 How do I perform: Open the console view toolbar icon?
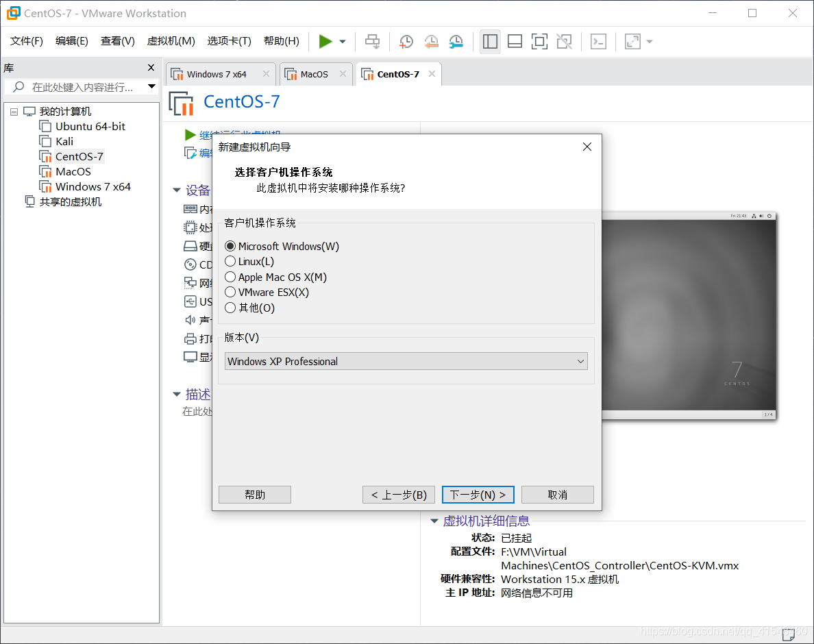pyautogui.click(x=599, y=42)
